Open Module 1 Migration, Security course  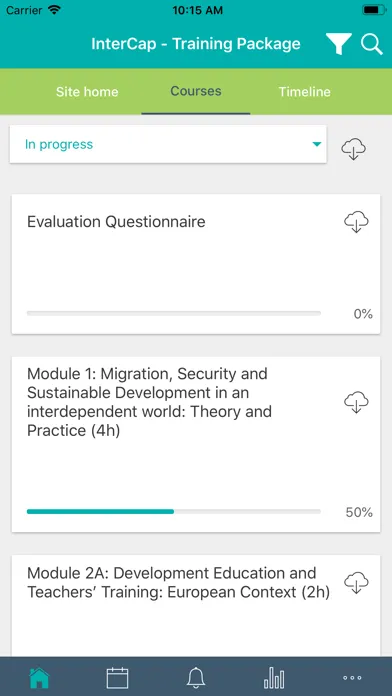[150, 402]
